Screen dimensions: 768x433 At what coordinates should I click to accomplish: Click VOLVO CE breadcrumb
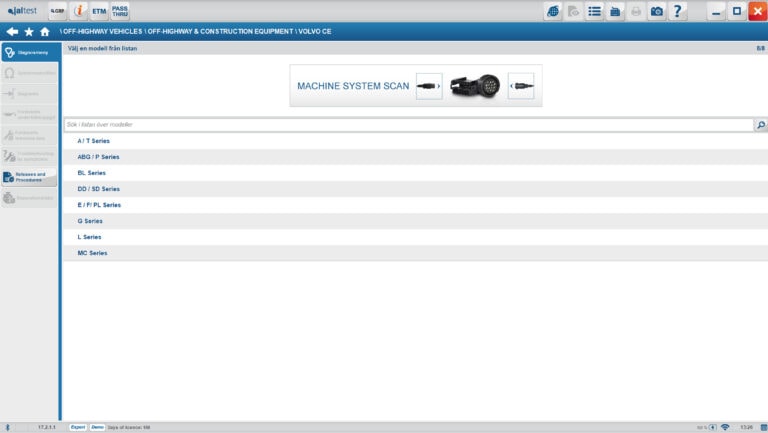pos(315,31)
